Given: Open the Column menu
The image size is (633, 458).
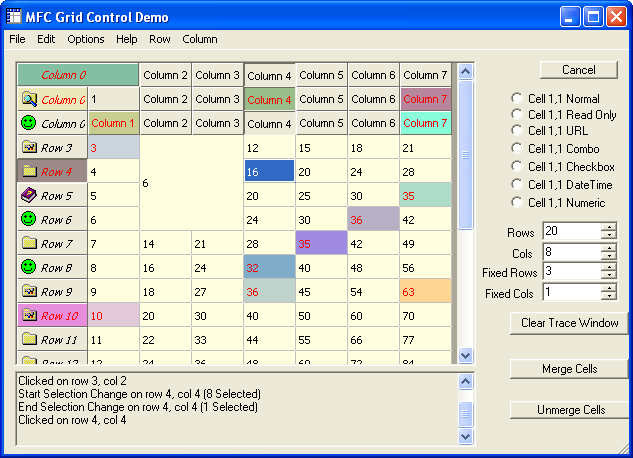Looking at the screenshot, I should click(x=199, y=39).
